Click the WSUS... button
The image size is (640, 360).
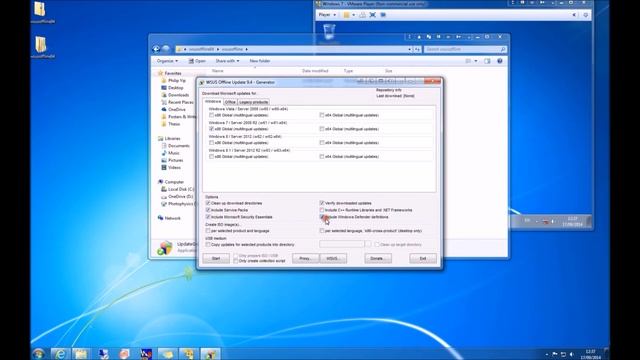pyautogui.click(x=333, y=258)
